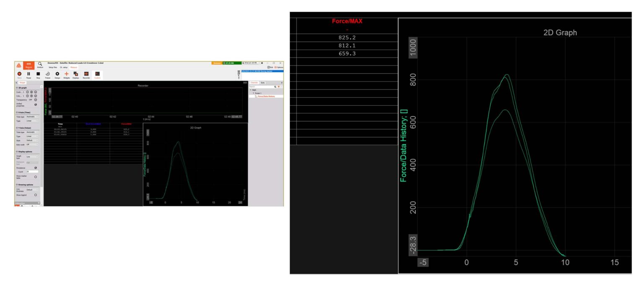644x296 pixels.
Task: Toggle the Persistence checkbox
Action: tap(36, 168)
